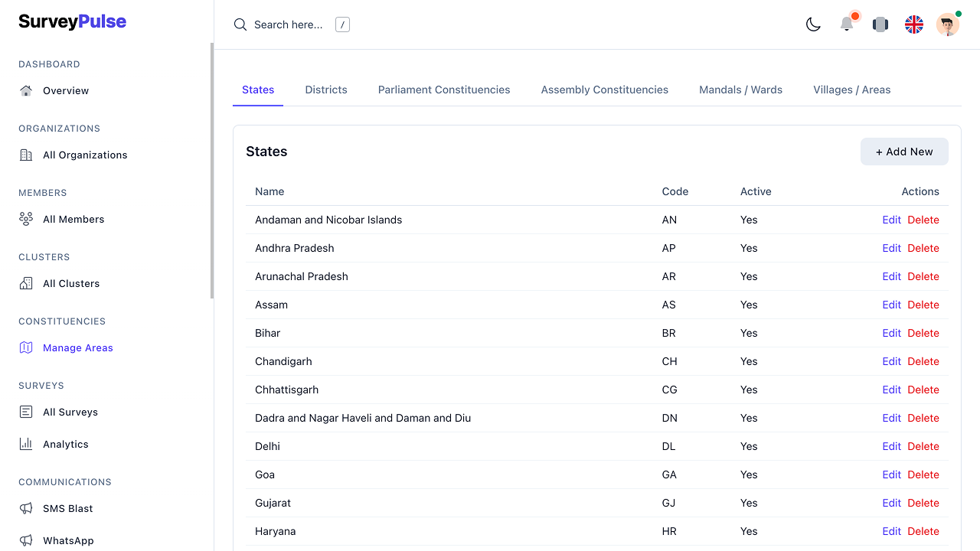980x551 pixels.
Task: Click the All Organizations building icon
Action: click(x=26, y=155)
